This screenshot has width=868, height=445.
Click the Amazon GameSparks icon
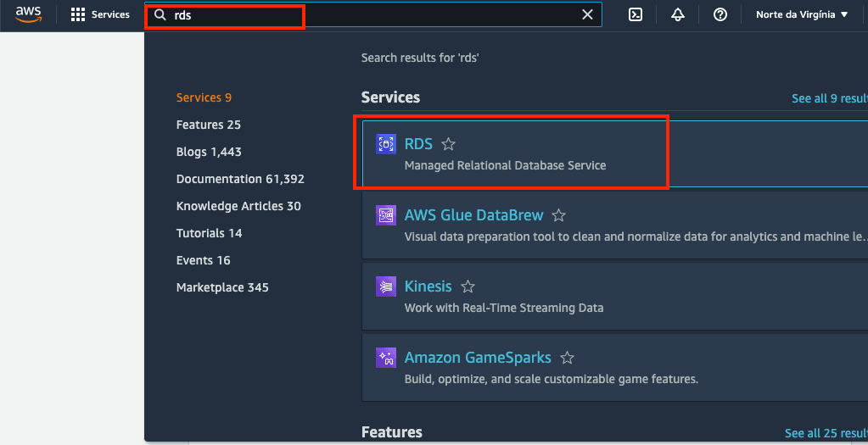(386, 358)
